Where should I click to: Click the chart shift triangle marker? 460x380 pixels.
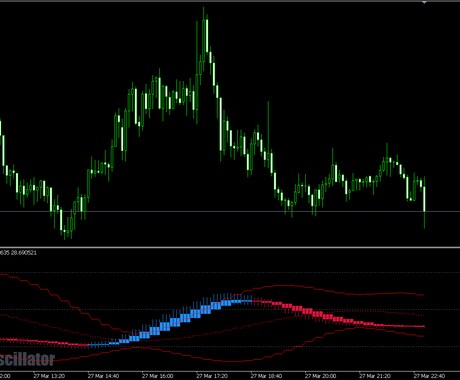(x=424, y=3)
